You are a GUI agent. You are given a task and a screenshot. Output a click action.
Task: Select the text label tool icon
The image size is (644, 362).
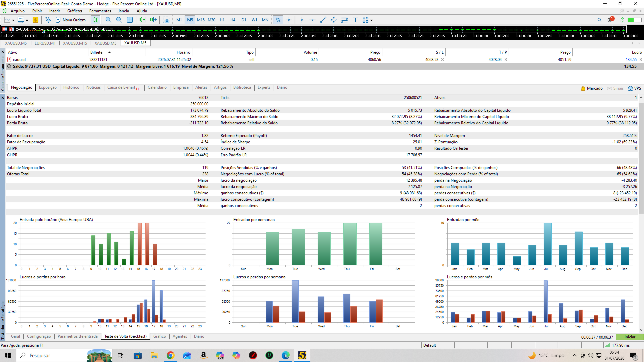pyautogui.click(x=355, y=20)
